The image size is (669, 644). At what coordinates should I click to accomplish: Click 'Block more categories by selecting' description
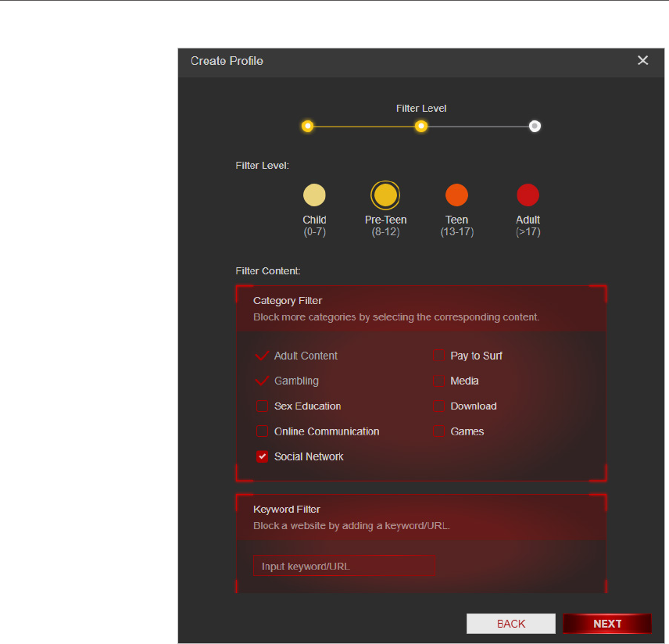396,317
